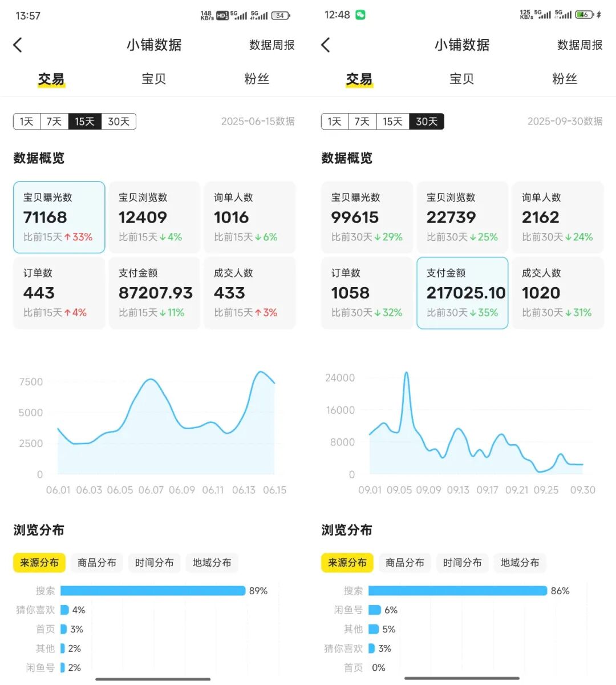Tap the red up arrow beside 33%
Viewport: 616px width, 685px height.
68,237
